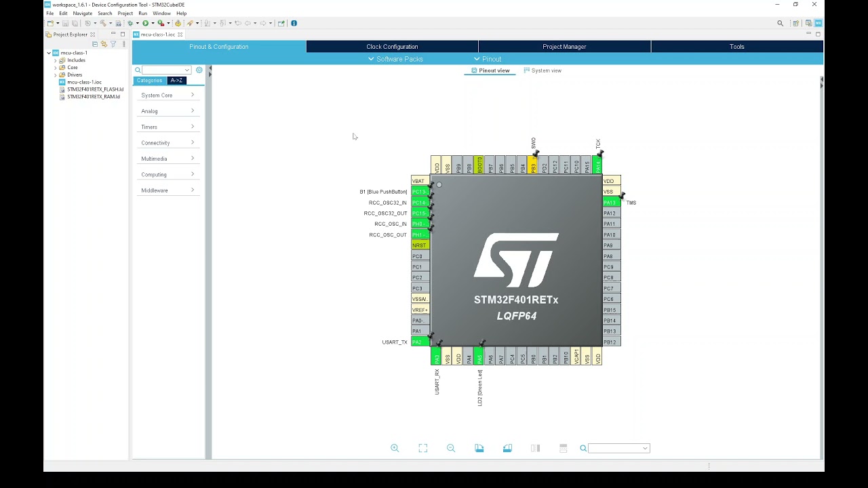The width and height of the screenshot is (868, 488).
Task: Flip chip vertically icon
Action: click(563, 448)
